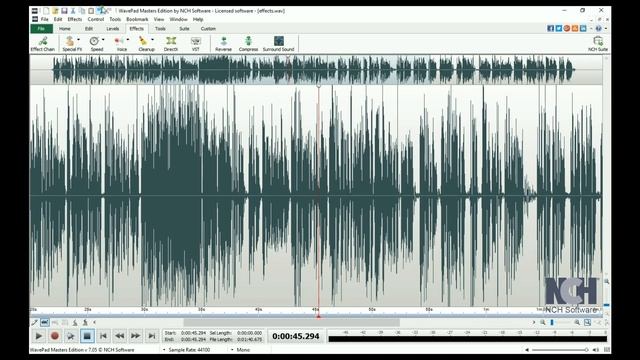The width and height of the screenshot is (640, 360).
Task: Click the copy icon in title bar
Action: click(x=82, y=11)
